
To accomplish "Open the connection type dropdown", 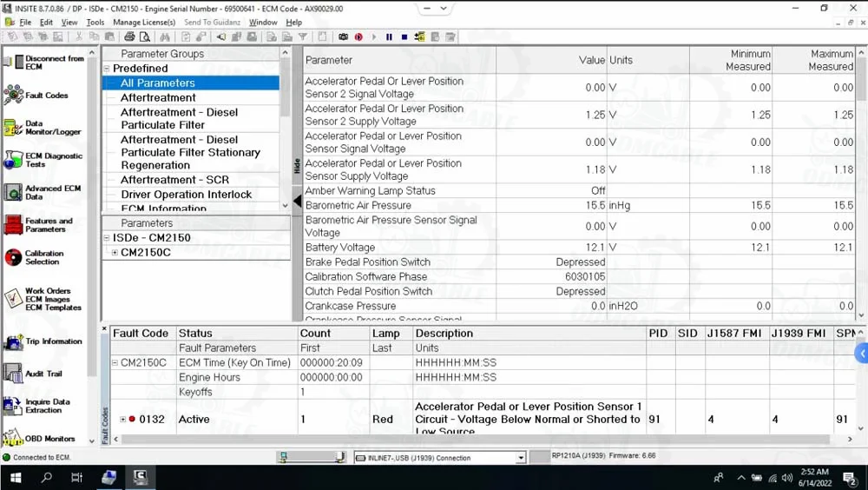I will 521,457.
